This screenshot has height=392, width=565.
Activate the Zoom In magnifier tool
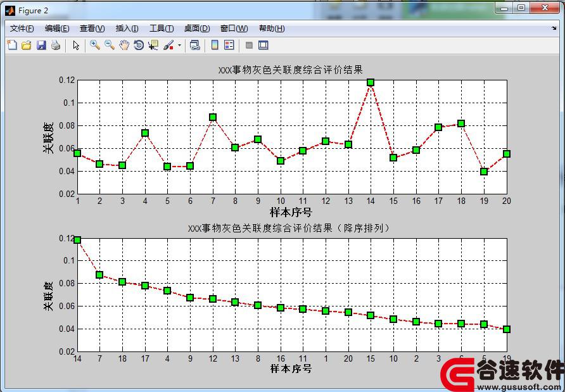(95, 45)
